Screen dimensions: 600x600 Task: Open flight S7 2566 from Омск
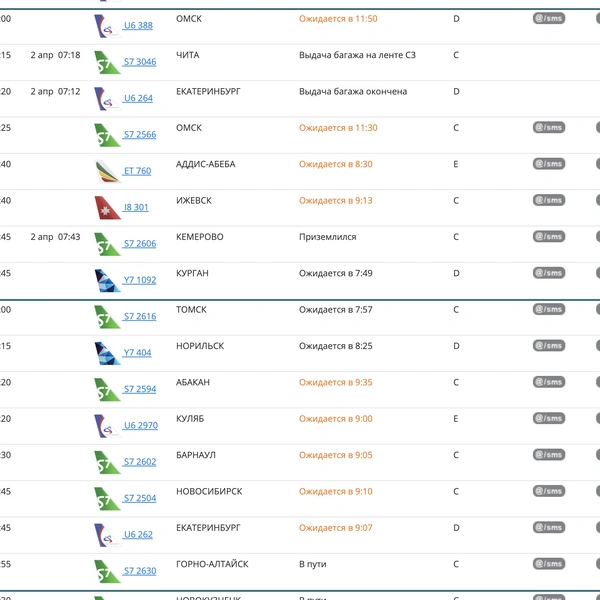[140, 135]
